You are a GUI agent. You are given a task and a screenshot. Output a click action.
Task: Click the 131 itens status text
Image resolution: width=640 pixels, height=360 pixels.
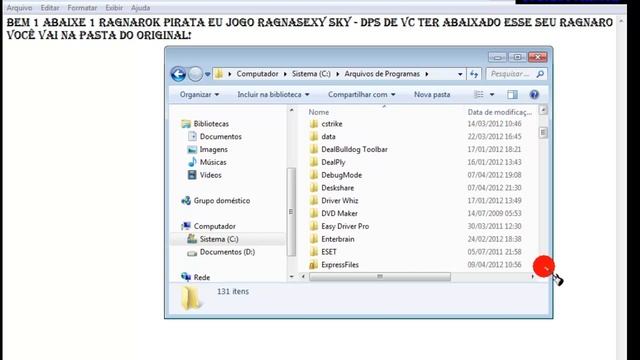(x=233, y=291)
